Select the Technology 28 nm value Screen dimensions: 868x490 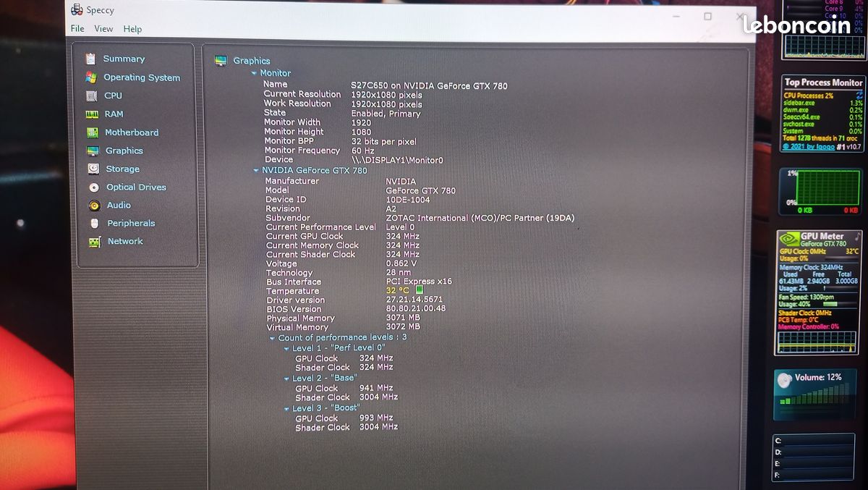coord(398,273)
